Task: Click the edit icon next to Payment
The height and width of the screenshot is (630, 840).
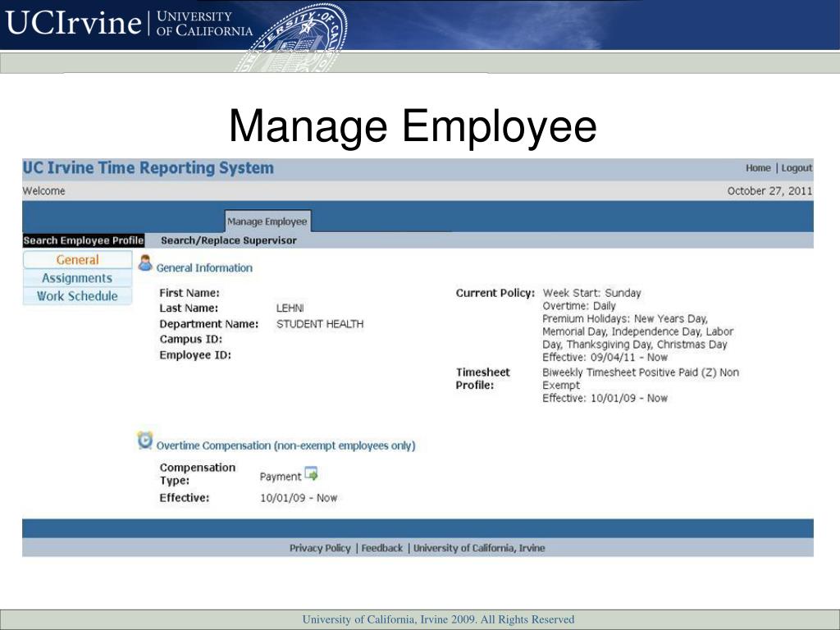Action: tap(311, 473)
